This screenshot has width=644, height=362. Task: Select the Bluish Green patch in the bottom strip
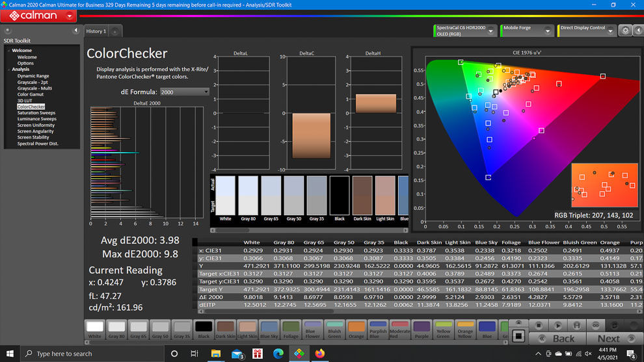point(334,330)
